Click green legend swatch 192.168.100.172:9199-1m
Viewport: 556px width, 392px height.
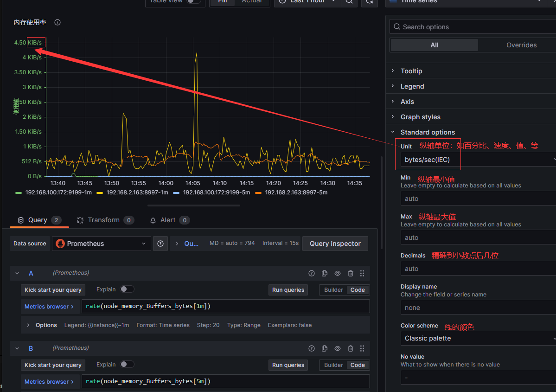point(19,193)
